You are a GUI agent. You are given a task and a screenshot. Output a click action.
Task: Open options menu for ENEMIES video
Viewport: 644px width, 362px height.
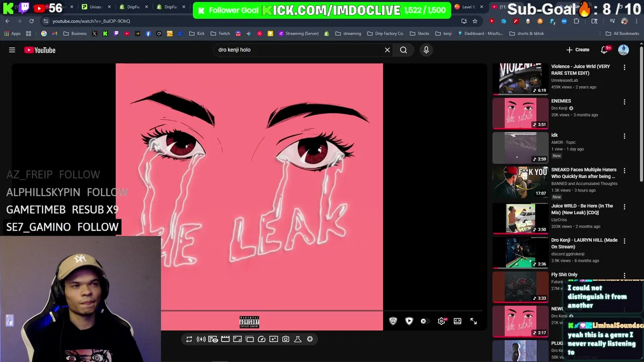[624, 102]
